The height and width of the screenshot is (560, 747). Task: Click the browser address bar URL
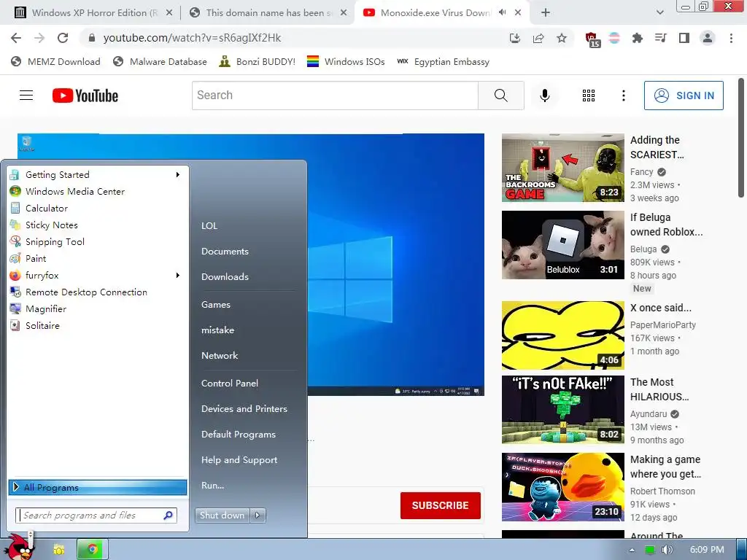(x=192, y=38)
